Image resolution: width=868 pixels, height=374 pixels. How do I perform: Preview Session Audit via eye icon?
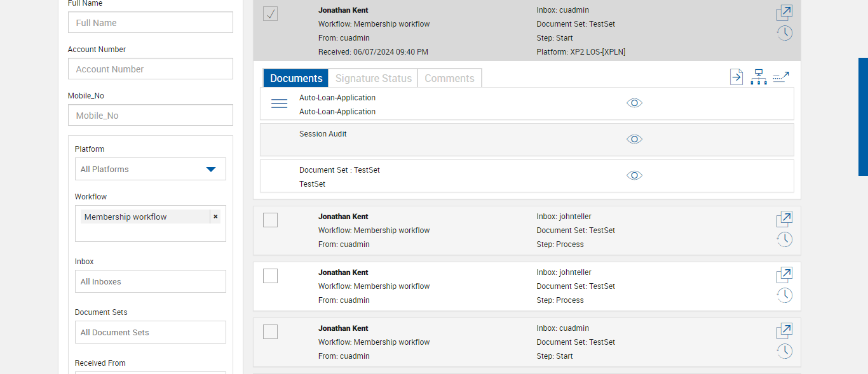pos(634,139)
